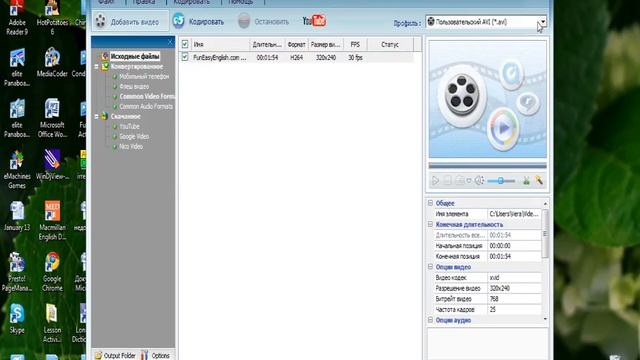
Task: Click the Битрейт видео value 768
Action: [493, 299]
